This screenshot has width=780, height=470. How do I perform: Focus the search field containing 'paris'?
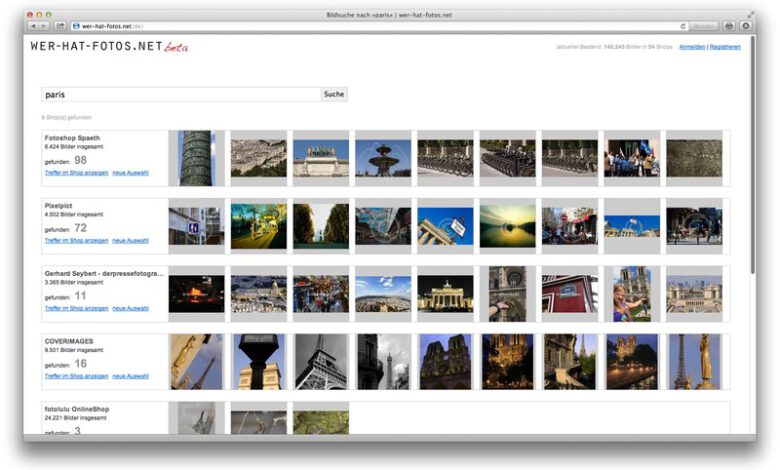[x=181, y=94]
